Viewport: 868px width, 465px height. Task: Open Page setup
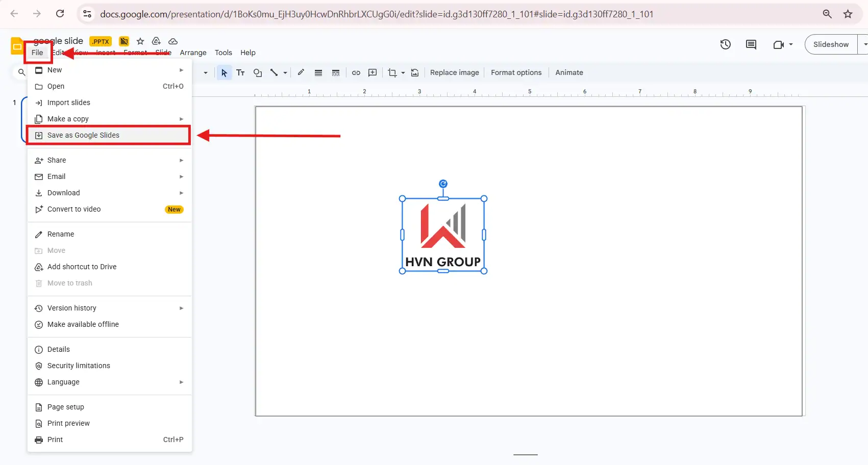pyautogui.click(x=109, y=407)
